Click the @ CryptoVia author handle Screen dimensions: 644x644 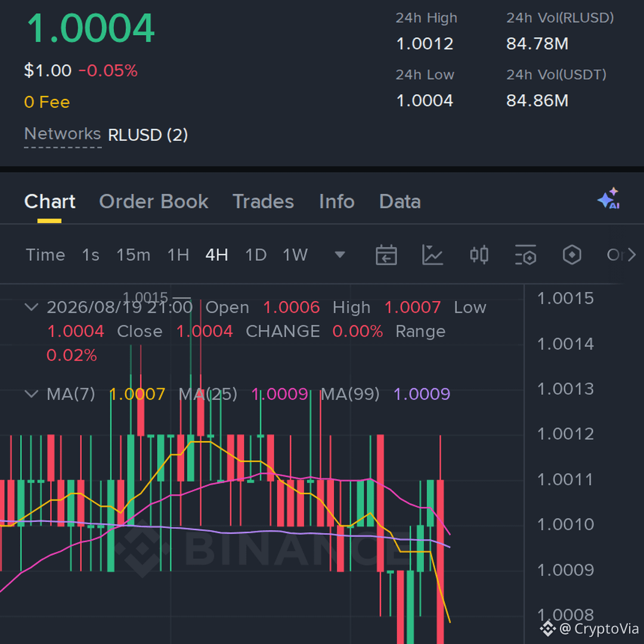point(599,629)
